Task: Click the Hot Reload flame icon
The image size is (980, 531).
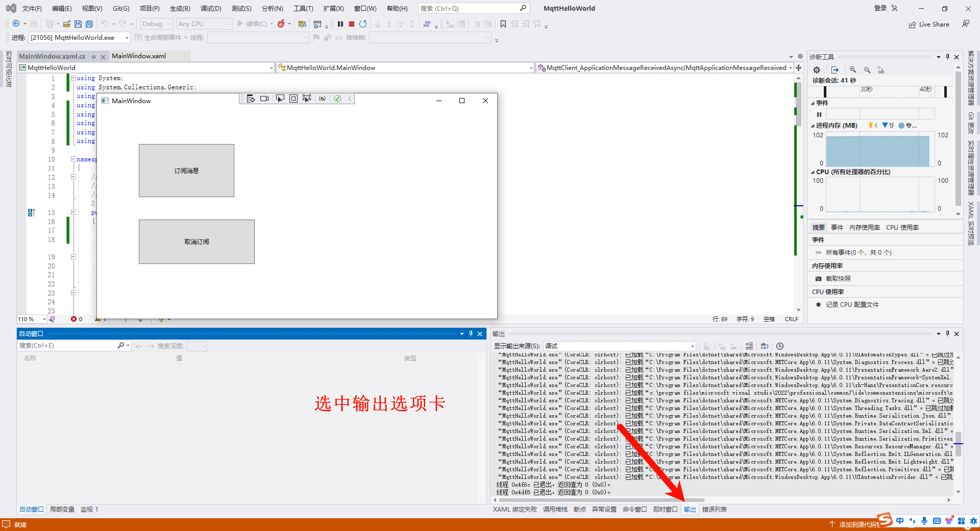Action: click(281, 23)
